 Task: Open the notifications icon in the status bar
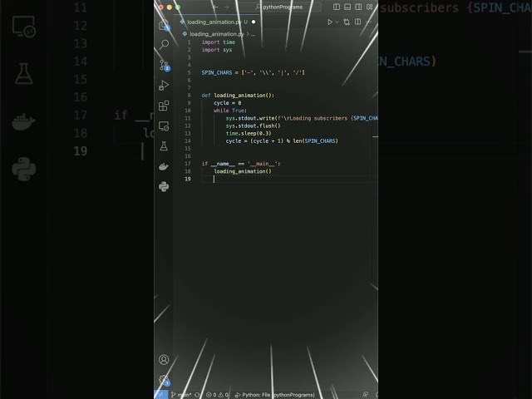[x=377, y=395]
